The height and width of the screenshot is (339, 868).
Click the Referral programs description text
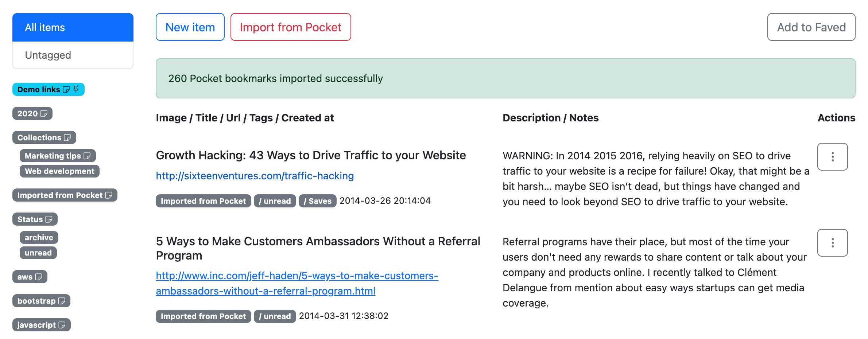coord(655,273)
